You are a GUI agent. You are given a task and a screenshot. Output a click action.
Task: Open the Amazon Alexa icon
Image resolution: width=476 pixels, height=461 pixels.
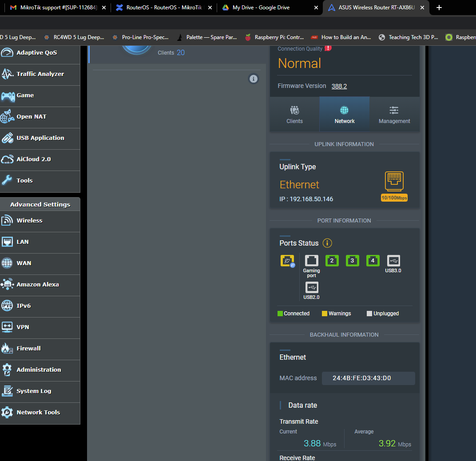click(x=7, y=284)
